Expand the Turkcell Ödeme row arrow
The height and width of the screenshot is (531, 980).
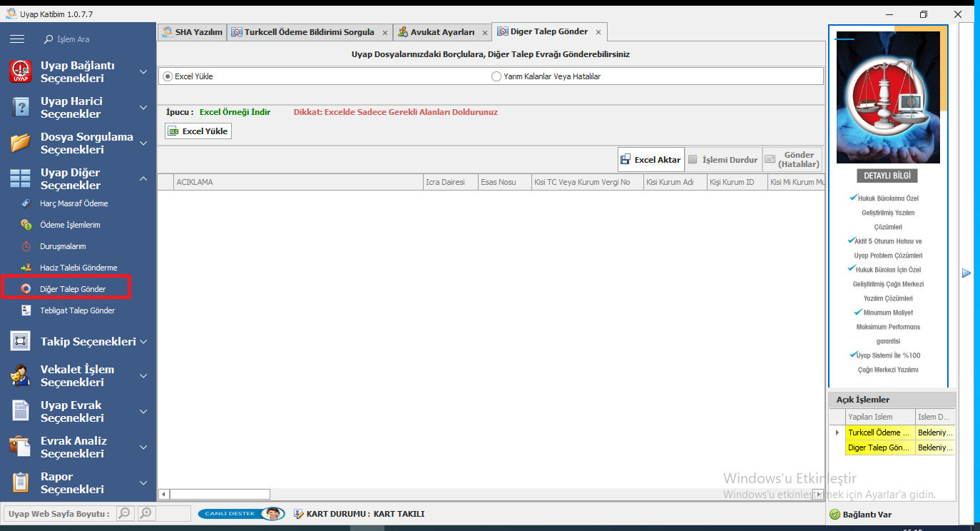[837, 433]
